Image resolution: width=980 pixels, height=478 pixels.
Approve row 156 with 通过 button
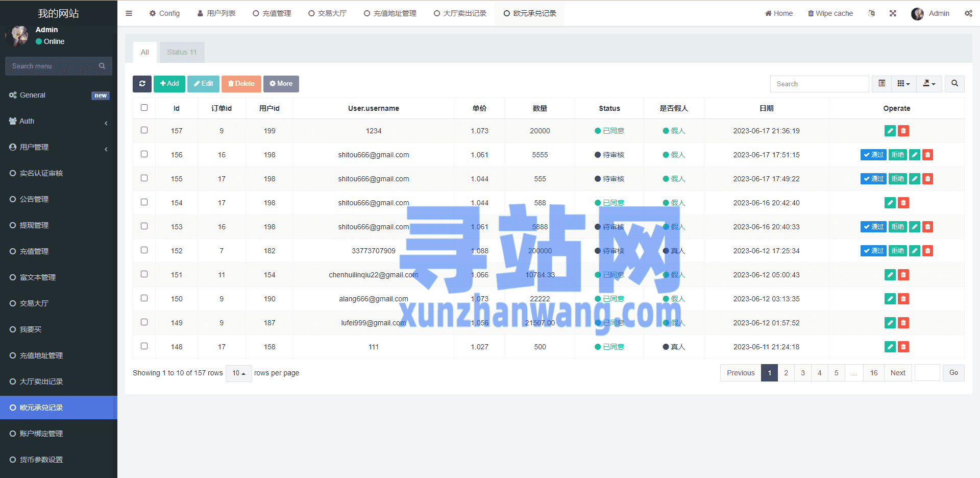[873, 155]
